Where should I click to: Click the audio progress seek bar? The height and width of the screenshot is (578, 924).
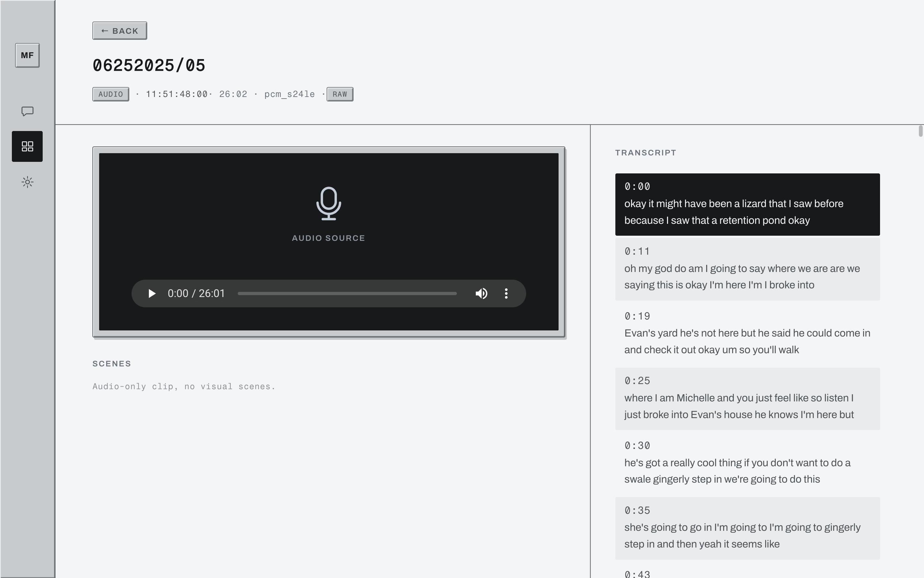click(x=347, y=293)
